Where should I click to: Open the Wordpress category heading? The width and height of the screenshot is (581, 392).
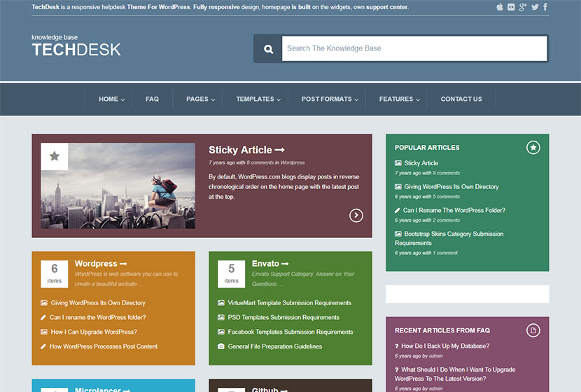(x=96, y=264)
